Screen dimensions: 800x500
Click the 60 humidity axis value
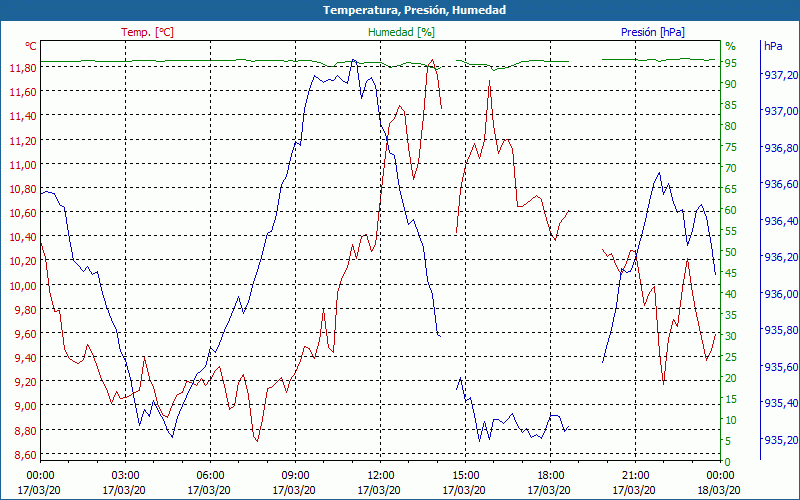[x=731, y=210]
